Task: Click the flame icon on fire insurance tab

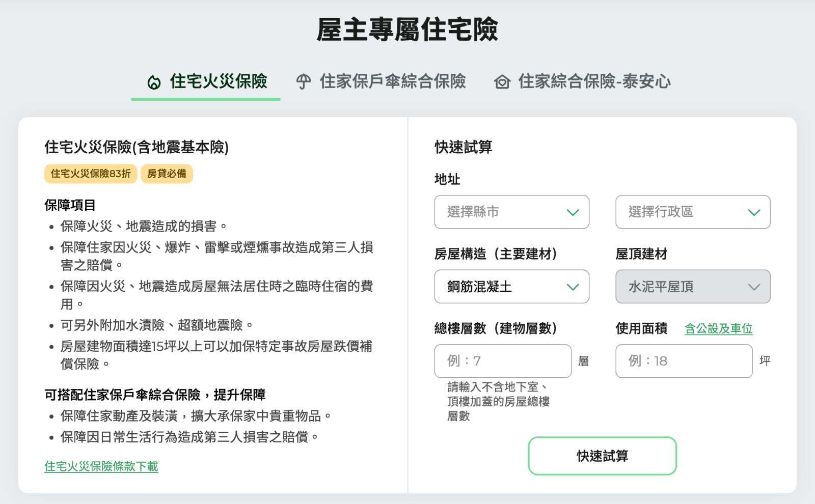Action: 154,82
